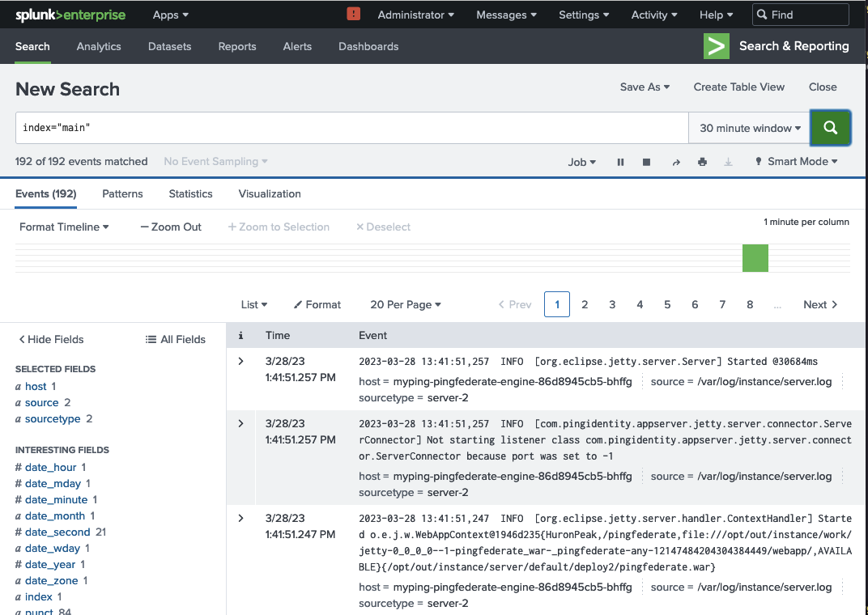868x615 pixels.
Task: Open the Smart Mode dropdown
Action: (796, 161)
